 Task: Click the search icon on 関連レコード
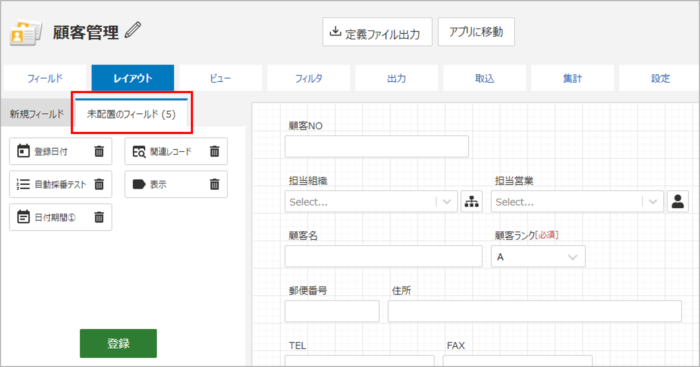(139, 152)
